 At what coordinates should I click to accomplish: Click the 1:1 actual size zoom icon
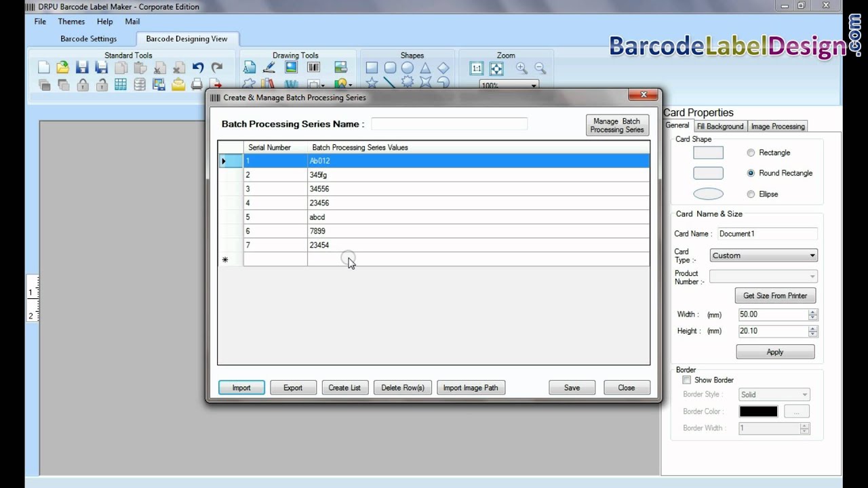[477, 68]
